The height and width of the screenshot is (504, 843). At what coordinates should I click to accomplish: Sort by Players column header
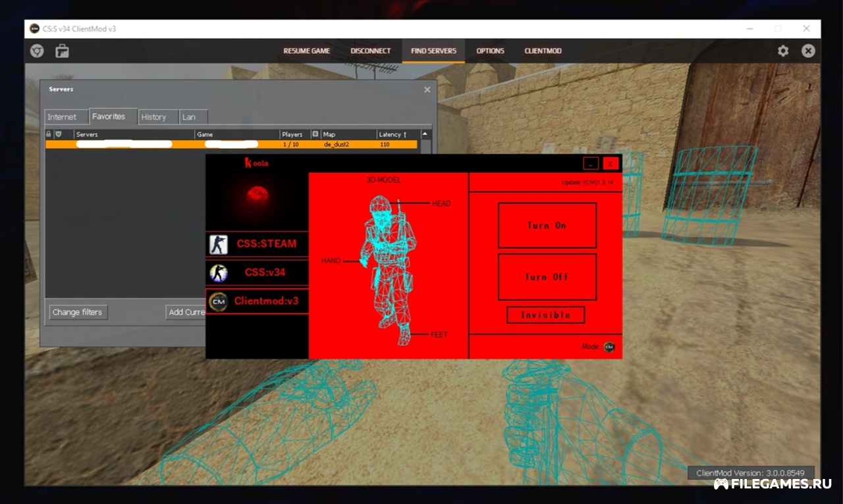295,134
